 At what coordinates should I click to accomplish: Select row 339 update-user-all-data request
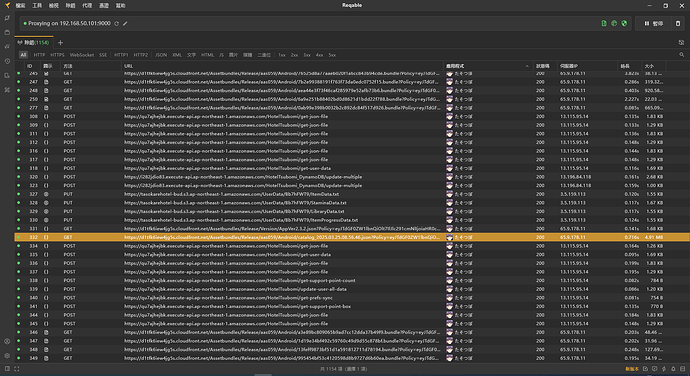tap(352, 289)
